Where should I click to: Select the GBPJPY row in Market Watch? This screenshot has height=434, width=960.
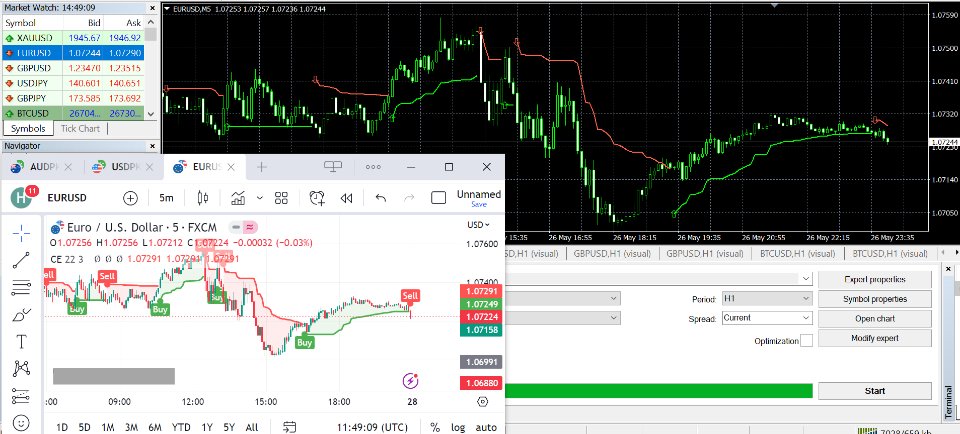[73, 98]
